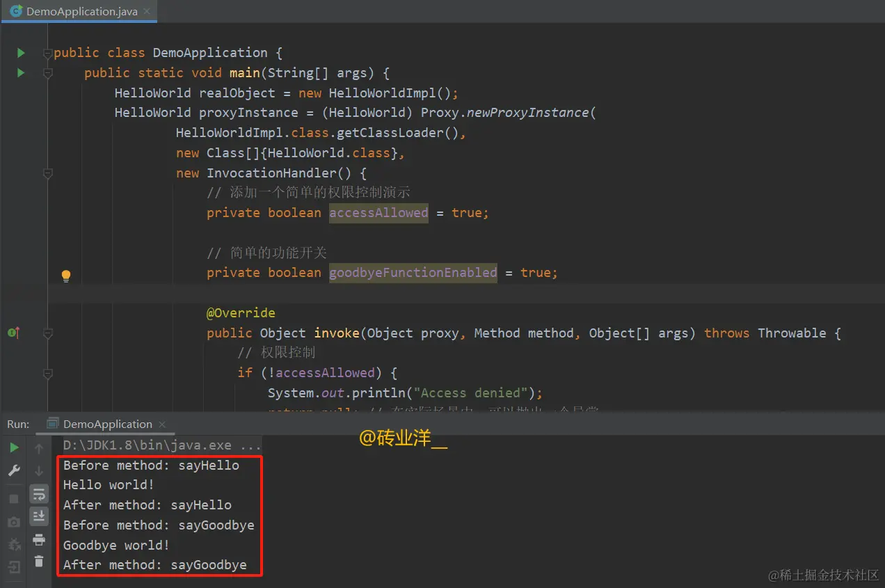This screenshot has height=588, width=885.
Task: Run the main method from its gutter arrow
Action: [x=21, y=72]
